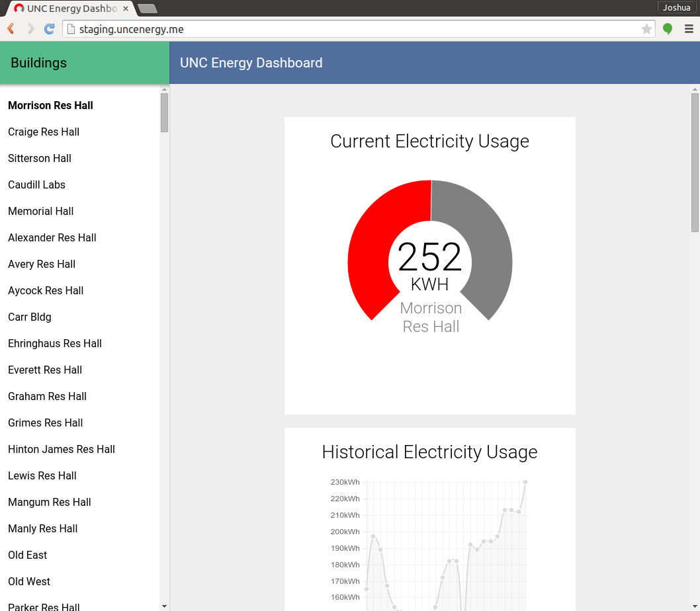Click the browser forward arrow
This screenshot has height=611, width=700.
click(30, 29)
